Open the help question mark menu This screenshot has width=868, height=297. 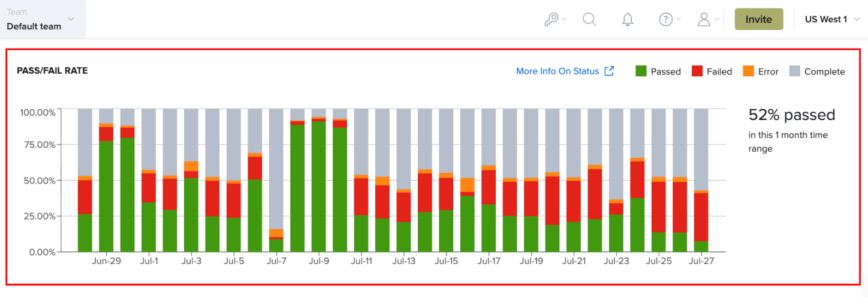[x=670, y=19]
